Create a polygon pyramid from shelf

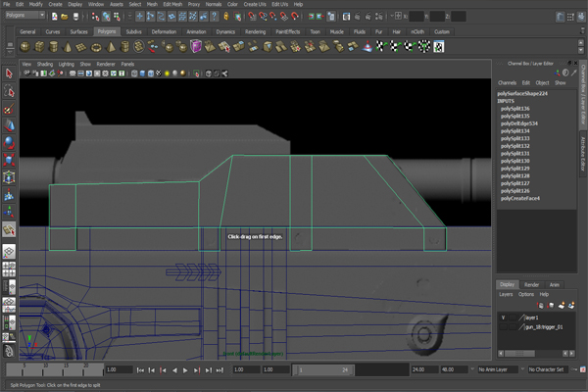pyautogui.click(x=111, y=47)
